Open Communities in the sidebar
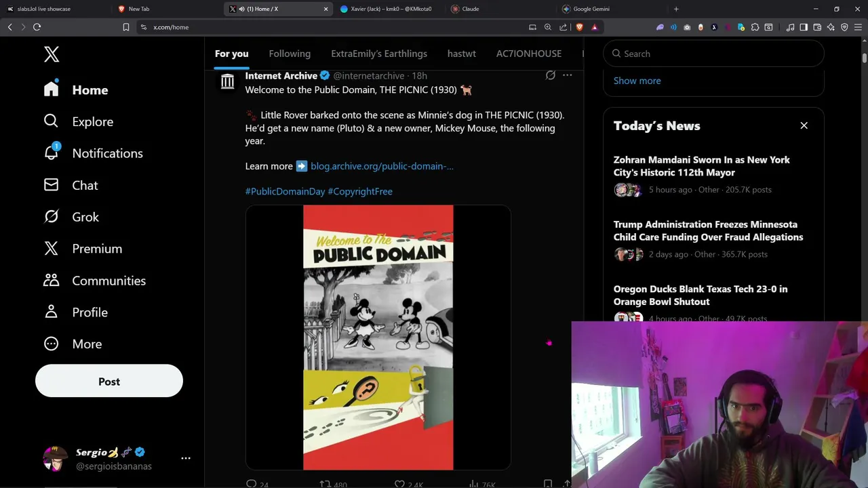The height and width of the screenshot is (488, 868). tap(95, 281)
